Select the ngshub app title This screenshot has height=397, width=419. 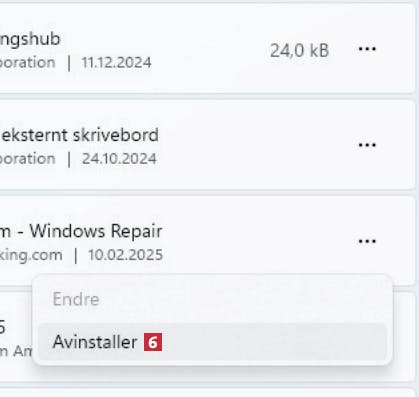(x=30, y=39)
